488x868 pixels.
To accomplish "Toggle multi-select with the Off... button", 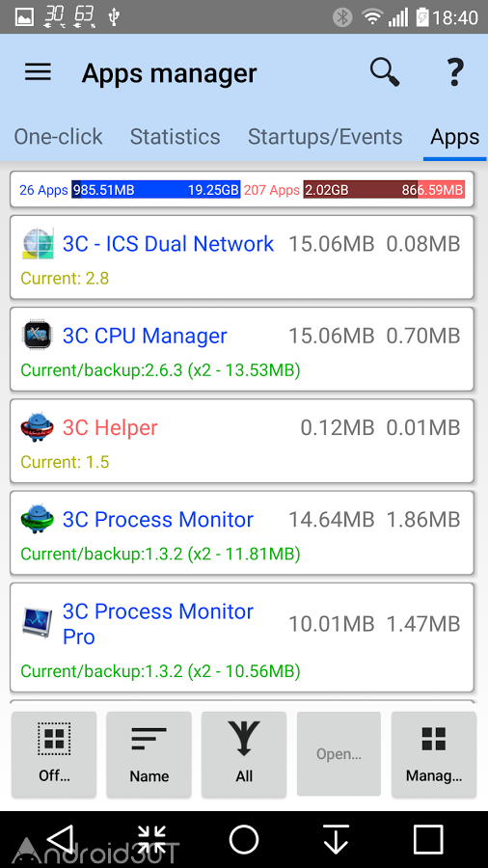I will (x=54, y=754).
